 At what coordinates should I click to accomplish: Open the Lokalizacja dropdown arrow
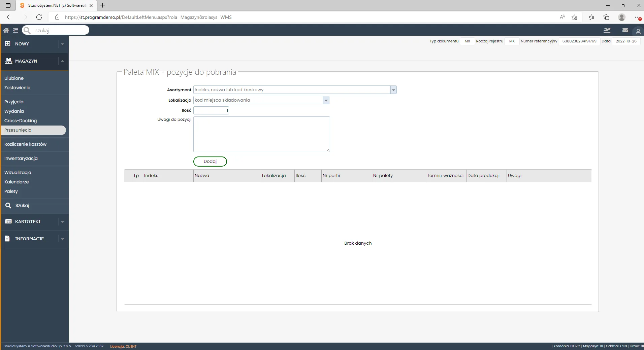[326, 100]
